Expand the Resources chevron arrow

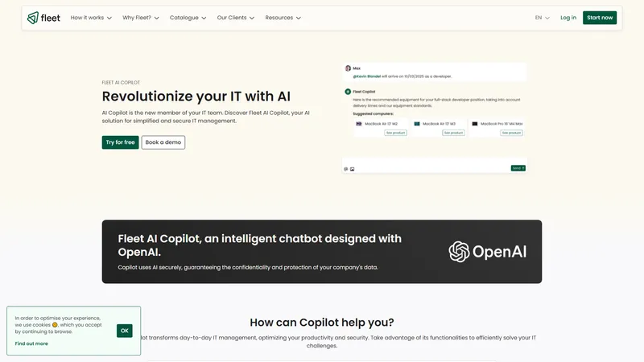(298, 18)
